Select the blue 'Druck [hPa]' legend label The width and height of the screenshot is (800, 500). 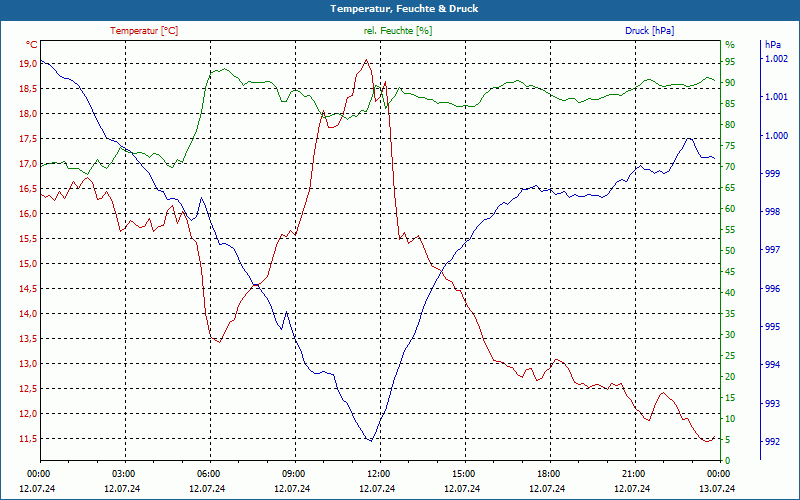coord(649,31)
